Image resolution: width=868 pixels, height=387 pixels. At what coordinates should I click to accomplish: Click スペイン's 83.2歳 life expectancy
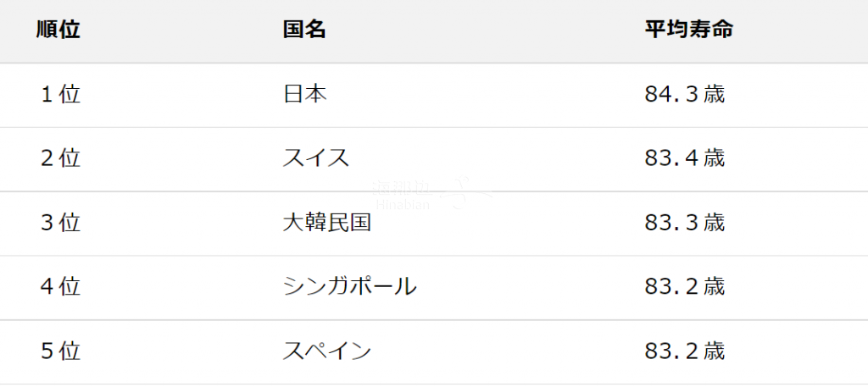pyautogui.click(x=685, y=351)
